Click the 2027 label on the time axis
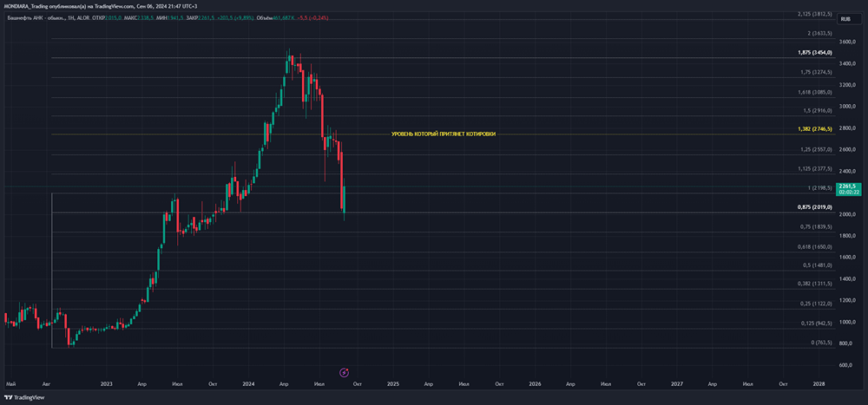Viewport: 868px width, 405px height. click(x=677, y=382)
